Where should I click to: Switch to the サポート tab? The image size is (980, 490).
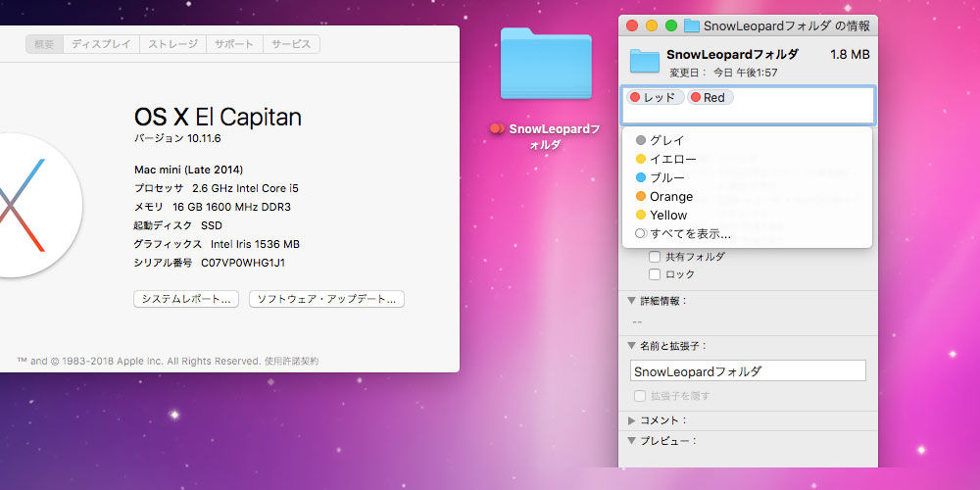click(x=234, y=44)
